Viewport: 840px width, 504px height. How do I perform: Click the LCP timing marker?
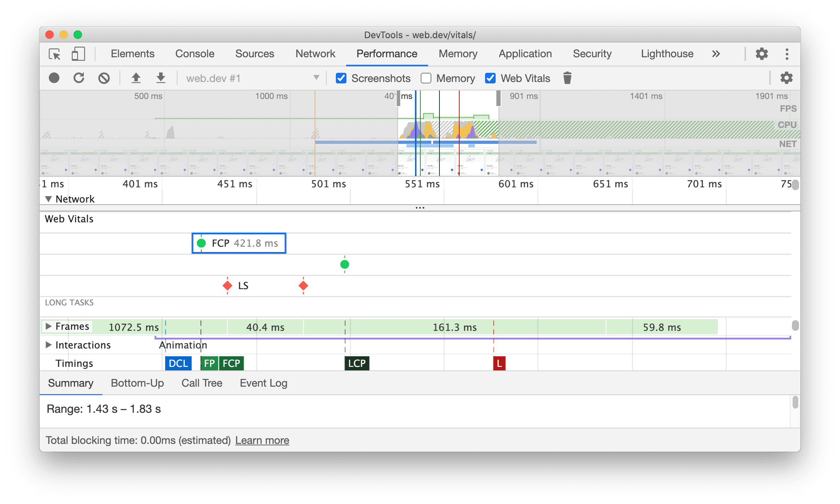tap(354, 362)
